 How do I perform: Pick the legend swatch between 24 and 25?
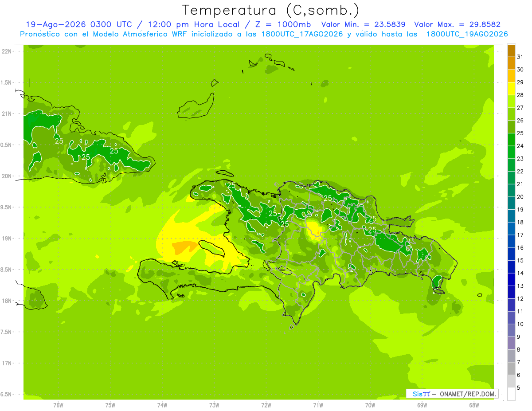tap(512, 140)
